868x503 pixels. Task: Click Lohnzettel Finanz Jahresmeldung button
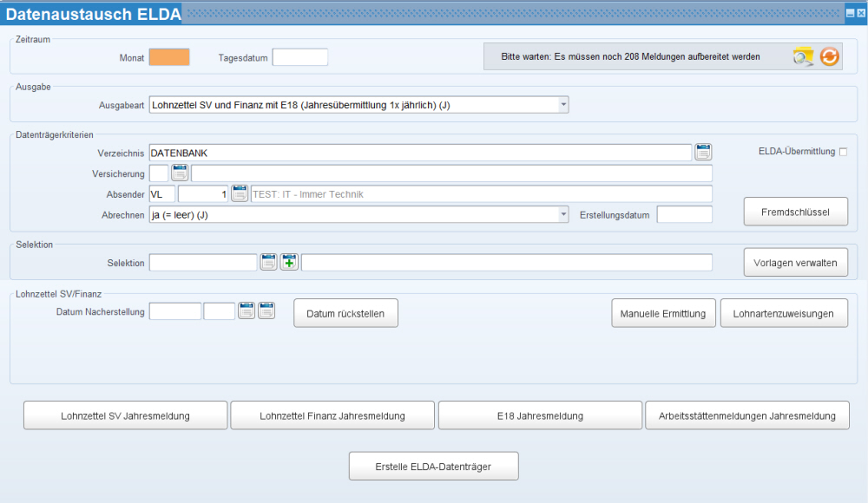332,415
